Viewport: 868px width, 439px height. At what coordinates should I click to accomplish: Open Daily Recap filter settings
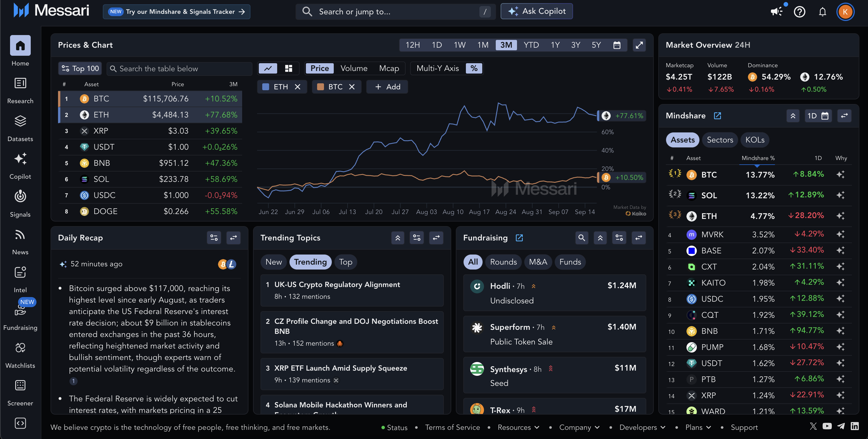point(214,238)
